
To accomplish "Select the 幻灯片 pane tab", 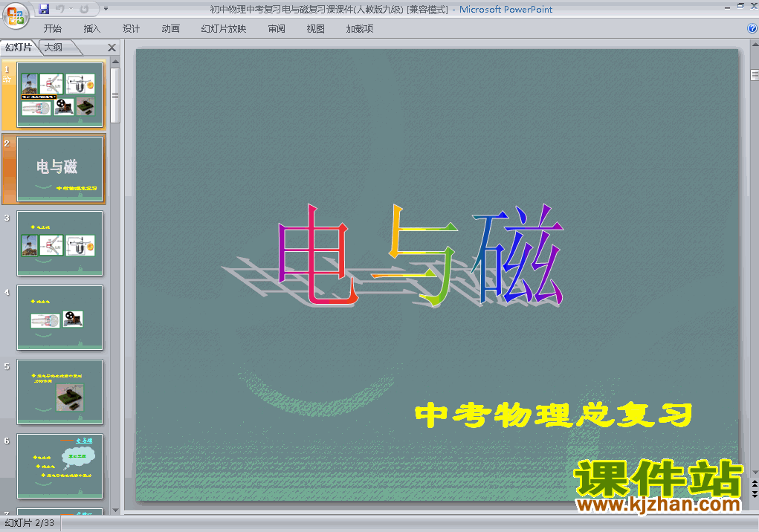I will [x=19, y=47].
